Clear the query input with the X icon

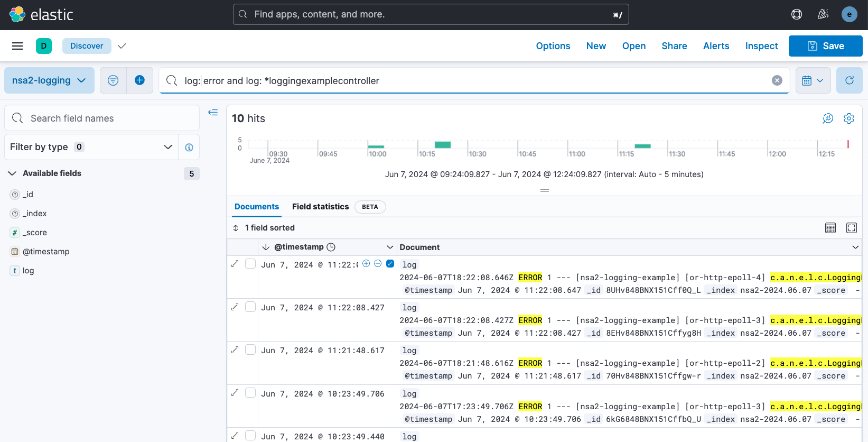tap(777, 80)
